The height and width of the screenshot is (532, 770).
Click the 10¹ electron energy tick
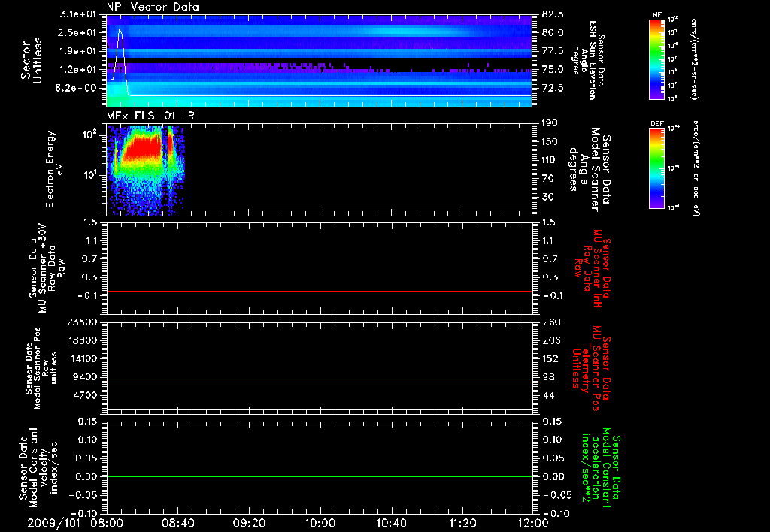(x=91, y=175)
